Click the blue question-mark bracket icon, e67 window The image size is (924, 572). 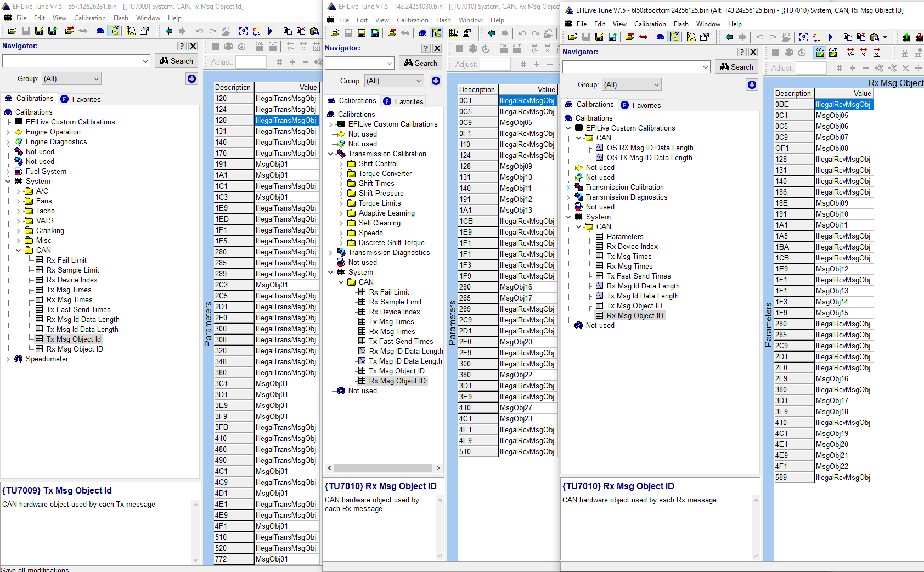point(244,31)
